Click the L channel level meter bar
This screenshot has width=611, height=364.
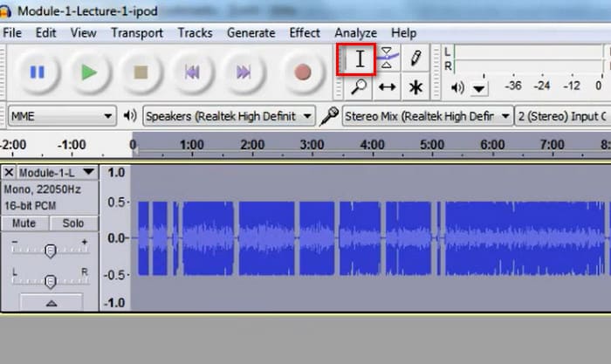coord(529,52)
